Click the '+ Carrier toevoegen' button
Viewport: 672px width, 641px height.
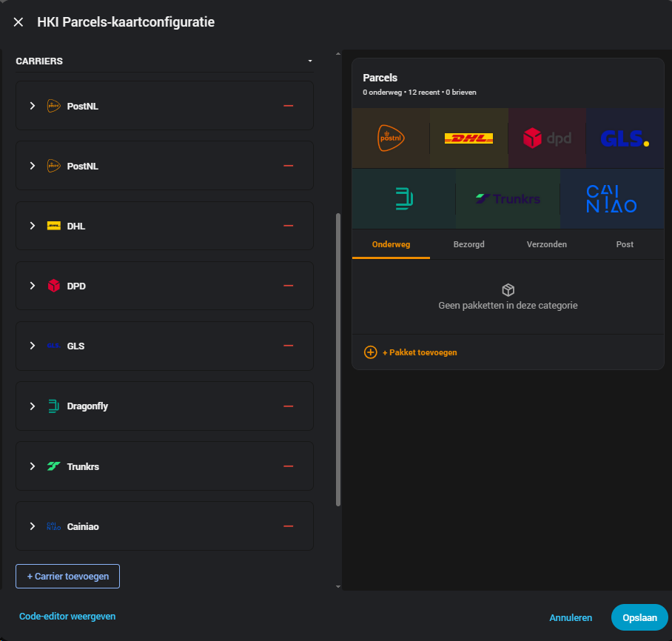pos(67,577)
